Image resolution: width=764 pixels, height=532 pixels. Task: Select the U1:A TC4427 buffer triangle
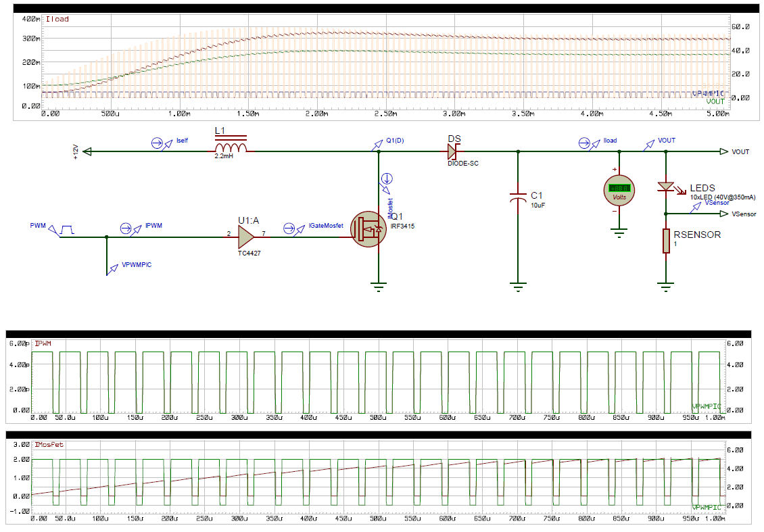tap(246, 237)
